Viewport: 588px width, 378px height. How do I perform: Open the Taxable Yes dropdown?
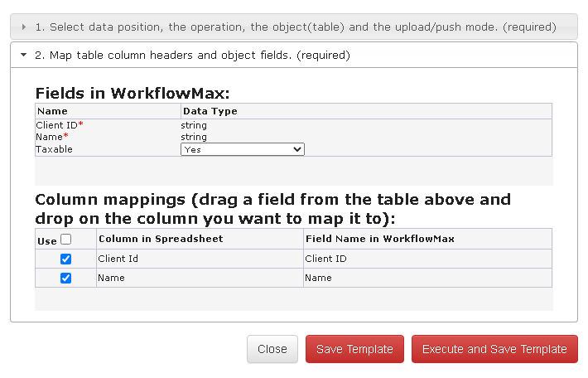(243, 149)
